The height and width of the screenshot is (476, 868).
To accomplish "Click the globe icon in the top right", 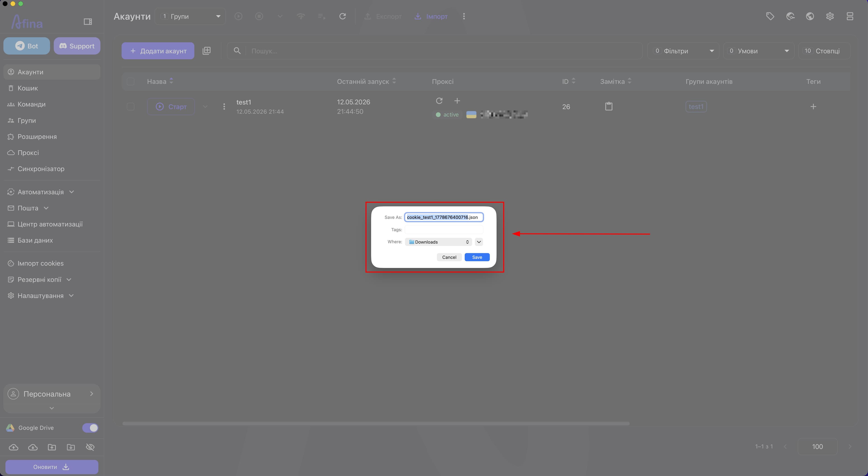I will point(810,16).
